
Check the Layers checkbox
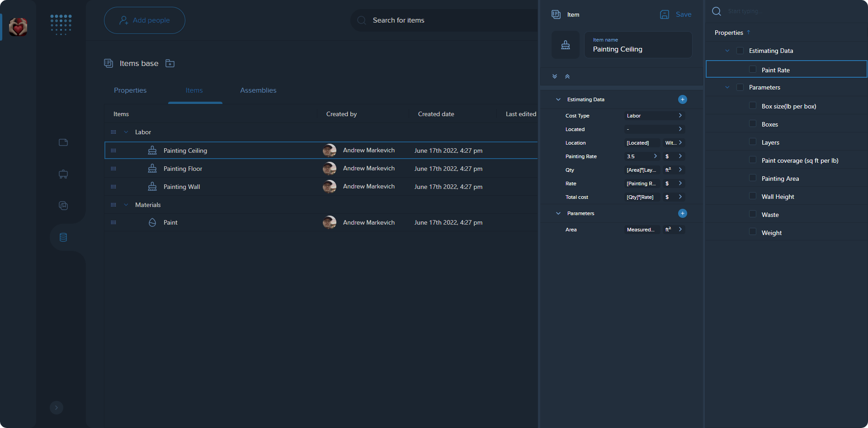click(753, 142)
